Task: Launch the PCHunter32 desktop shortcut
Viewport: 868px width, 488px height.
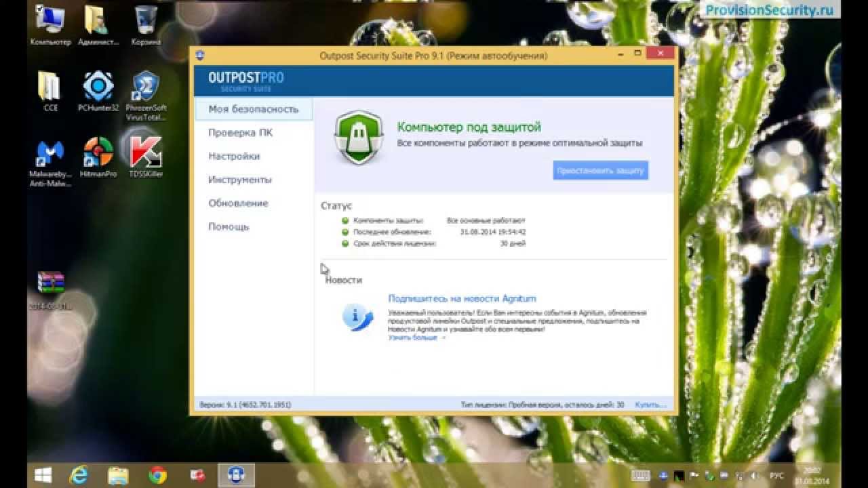Action: pos(98,91)
